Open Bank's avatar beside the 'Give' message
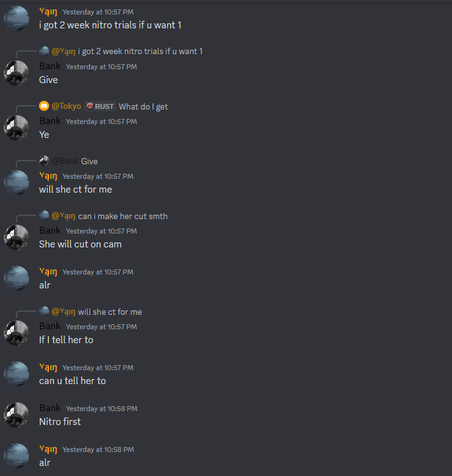The height and width of the screenshot is (476, 452). (x=16, y=73)
